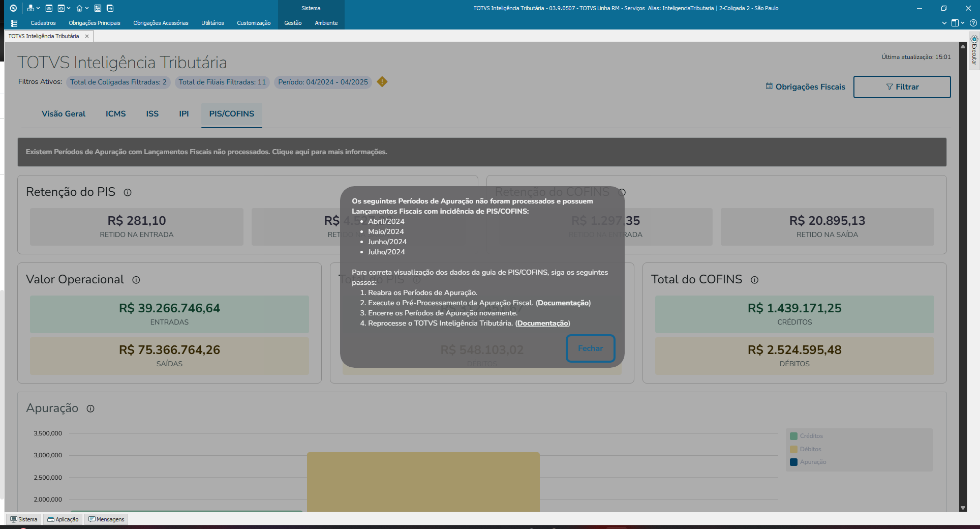Image resolution: width=980 pixels, height=529 pixels.
Task: Click the TOTVS logo icon in the title bar
Action: pyautogui.click(x=13, y=8)
